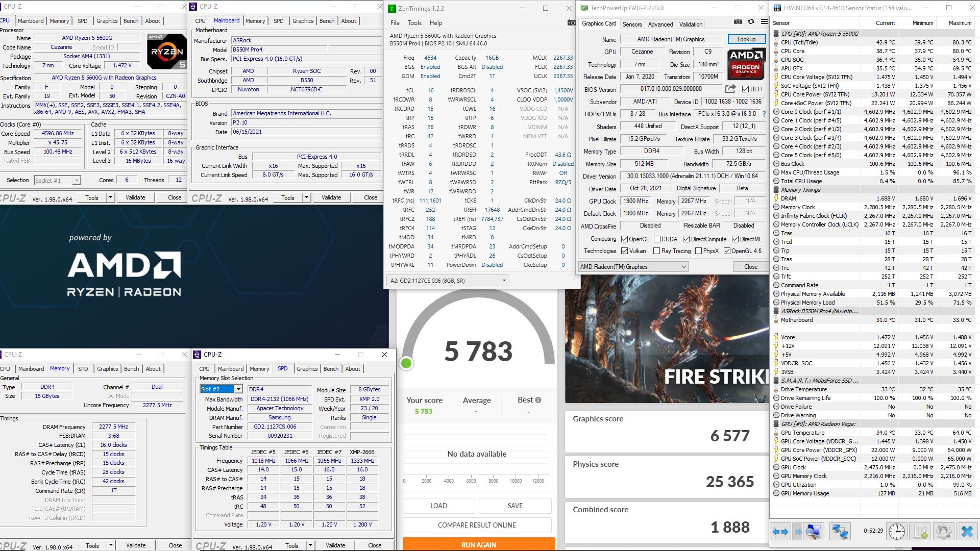Click the Close button in GPU-Z
This screenshot has width=980, height=551.
click(x=750, y=267)
